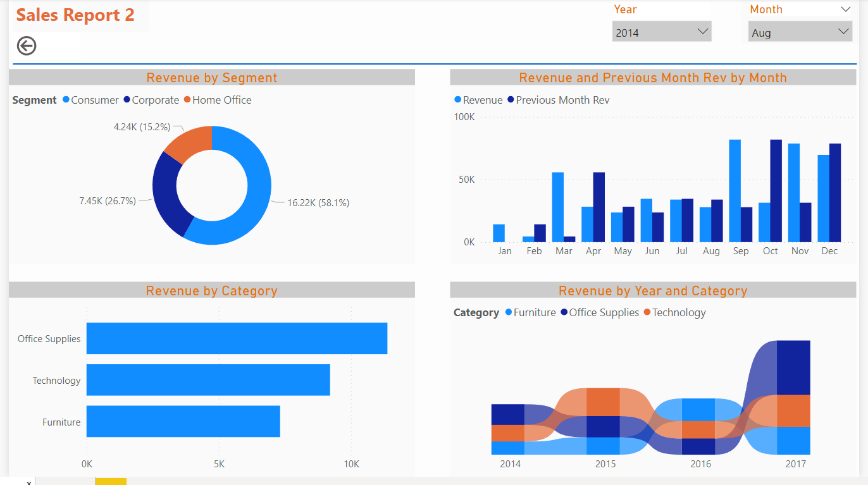Image resolution: width=868 pixels, height=485 pixels.
Task: Click the Aug month axis label
Action: point(711,251)
